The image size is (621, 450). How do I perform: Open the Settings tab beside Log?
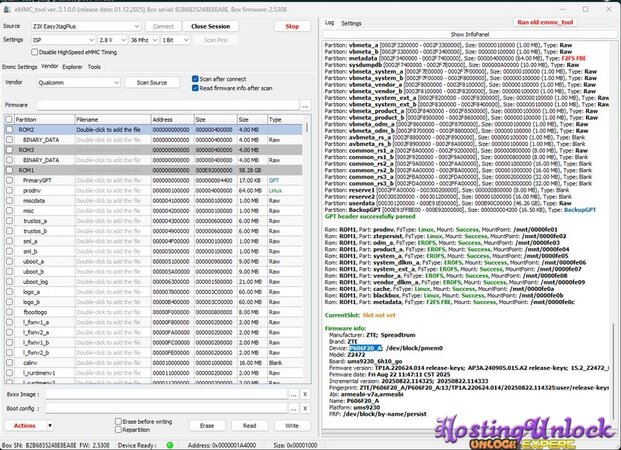pos(352,22)
